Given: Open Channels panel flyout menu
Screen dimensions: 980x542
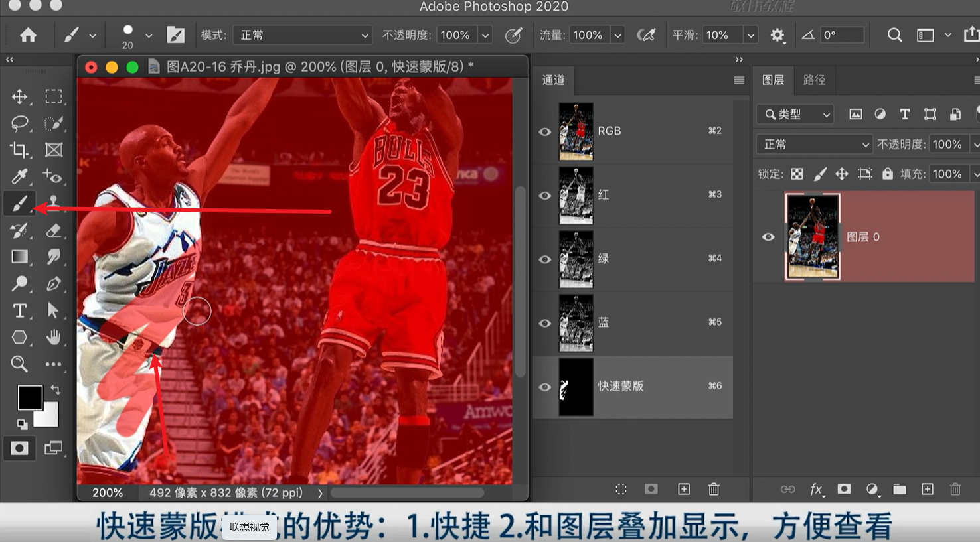Looking at the screenshot, I should 739,80.
